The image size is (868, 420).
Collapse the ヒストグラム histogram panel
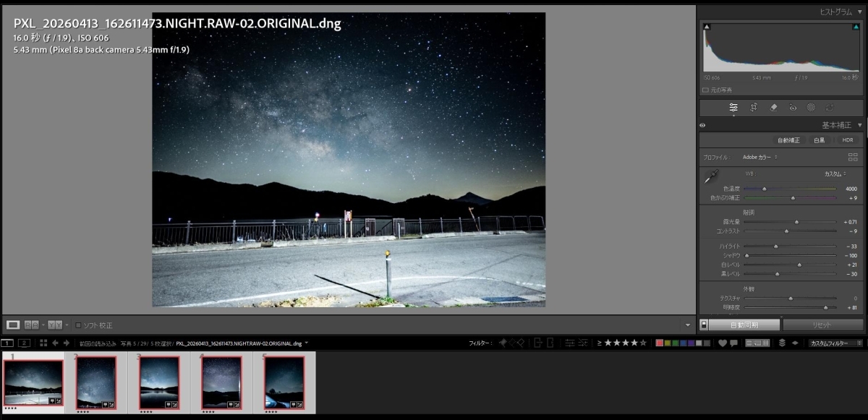(x=859, y=12)
